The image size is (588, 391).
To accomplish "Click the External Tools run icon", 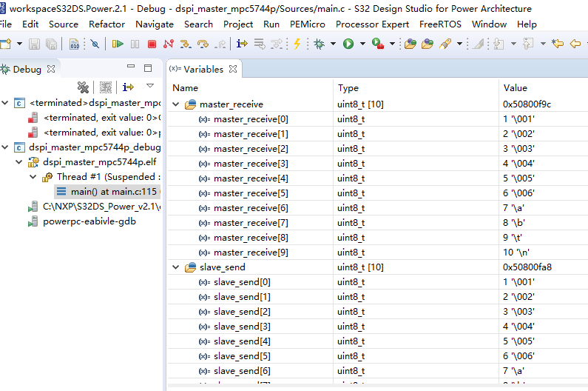I will tap(378, 44).
